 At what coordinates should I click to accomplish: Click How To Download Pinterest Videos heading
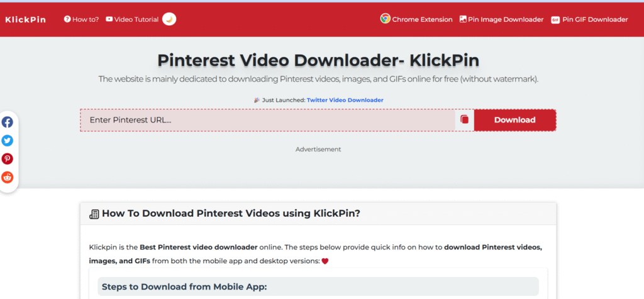coord(231,214)
